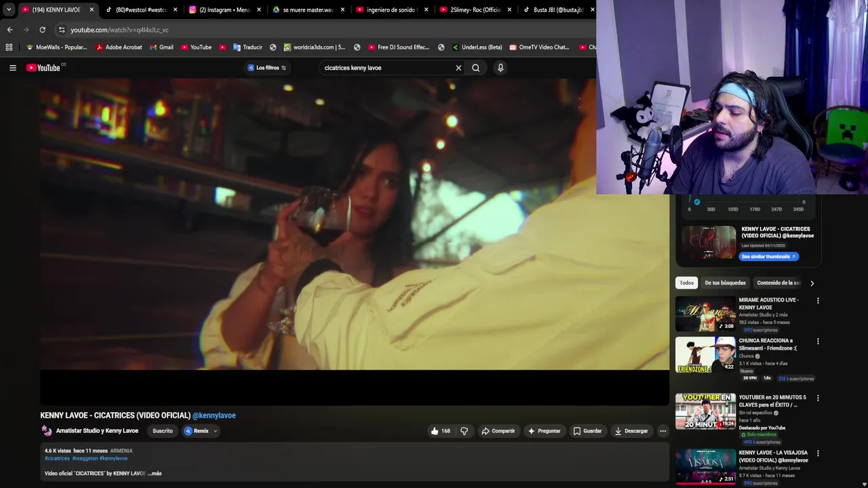Viewport: 868px width, 488px height.
Task: Expand the description with ...más
Action: [x=155, y=473]
